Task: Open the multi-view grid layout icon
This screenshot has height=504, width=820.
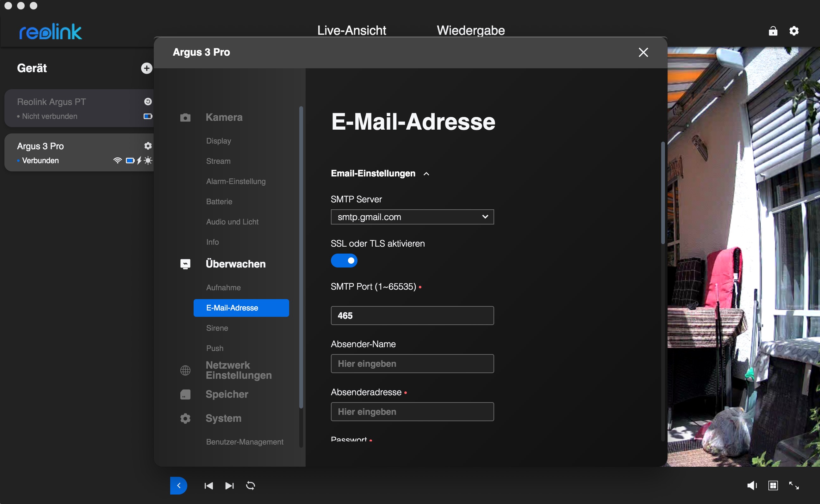Action: tap(773, 485)
